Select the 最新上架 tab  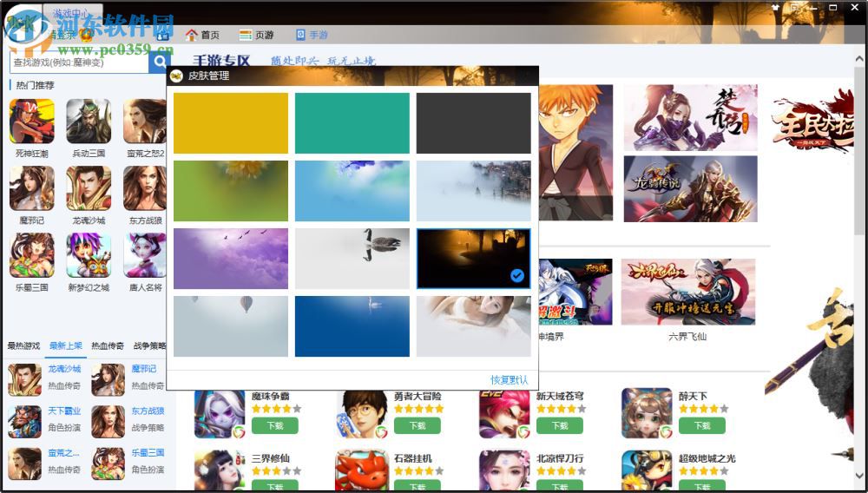click(x=66, y=345)
